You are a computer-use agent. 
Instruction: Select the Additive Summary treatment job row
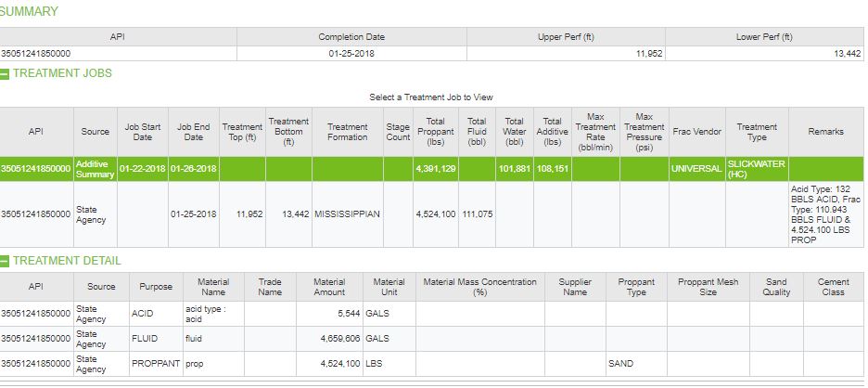point(432,169)
